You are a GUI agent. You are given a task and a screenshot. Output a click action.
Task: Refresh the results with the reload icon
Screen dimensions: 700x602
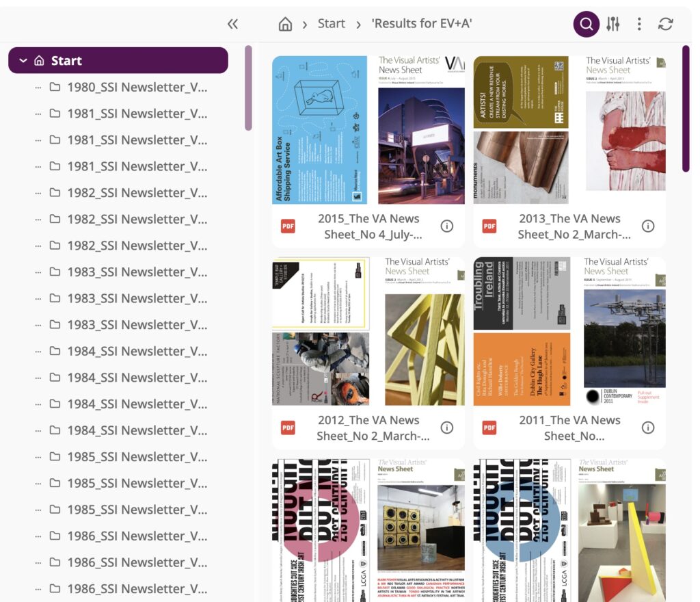(x=665, y=24)
